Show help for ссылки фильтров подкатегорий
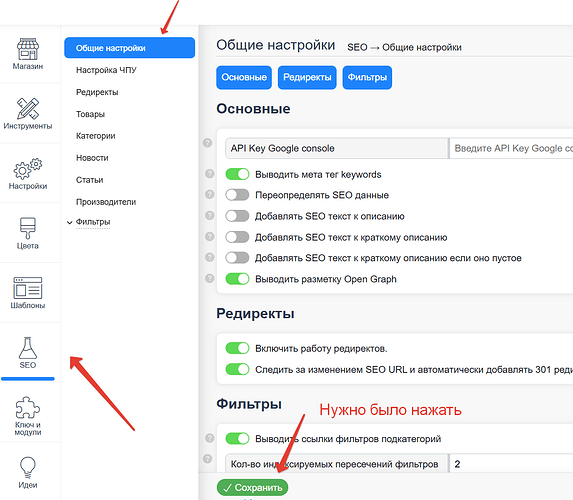Image resolution: width=573 pixels, height=500 pixels. [x=209, y=438]
